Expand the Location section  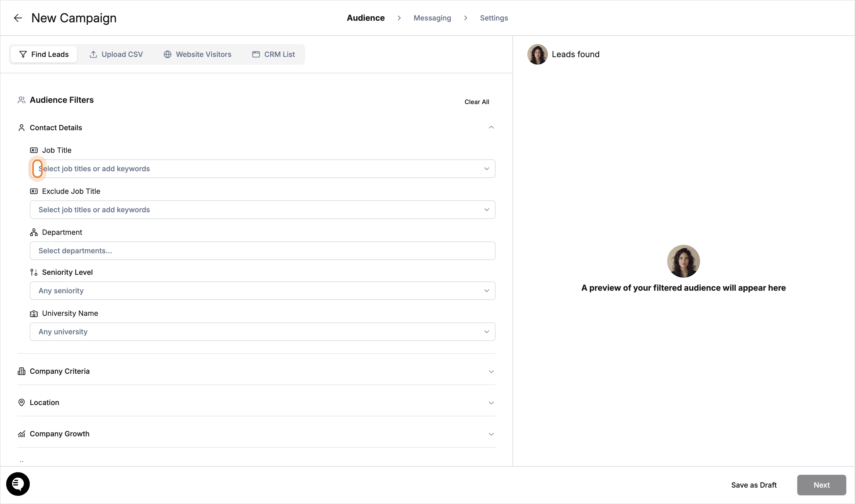click(x=491, y=403)
